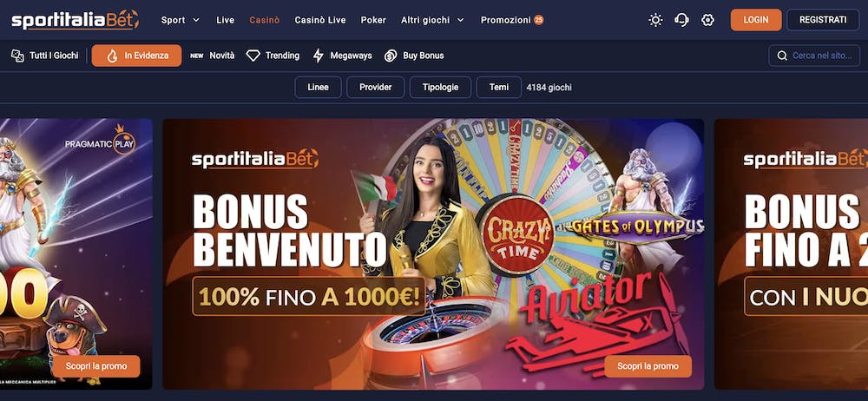Click the REGISTRATI button
This screenshot has height=401, width=868.
pos(823,20)
